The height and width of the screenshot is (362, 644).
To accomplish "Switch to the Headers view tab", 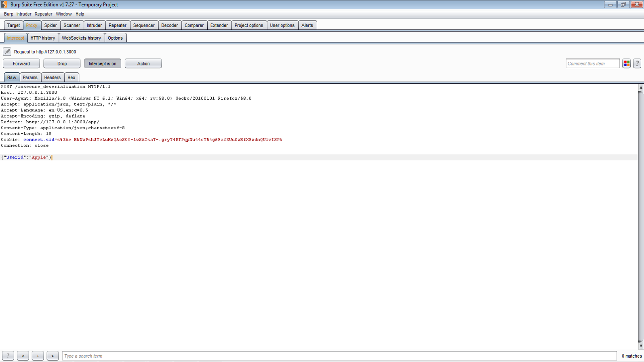I will point(53,78).
